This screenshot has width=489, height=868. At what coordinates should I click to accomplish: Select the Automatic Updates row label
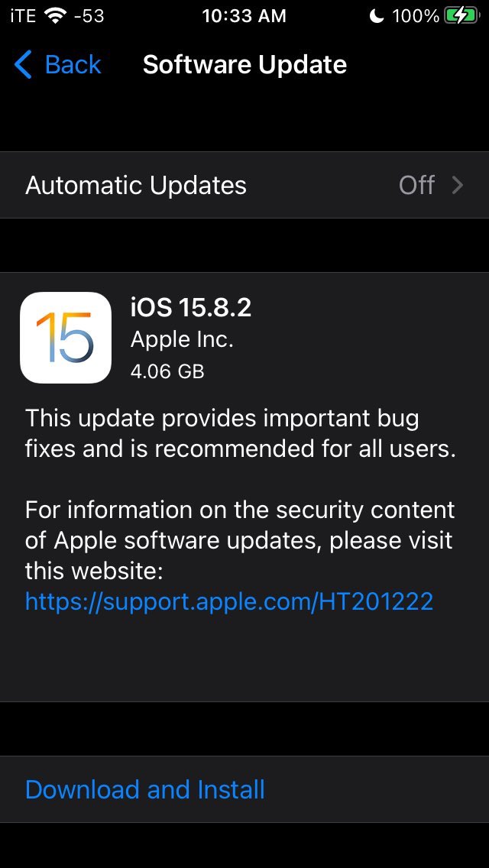pyautogui.click(x=136, y=185)
